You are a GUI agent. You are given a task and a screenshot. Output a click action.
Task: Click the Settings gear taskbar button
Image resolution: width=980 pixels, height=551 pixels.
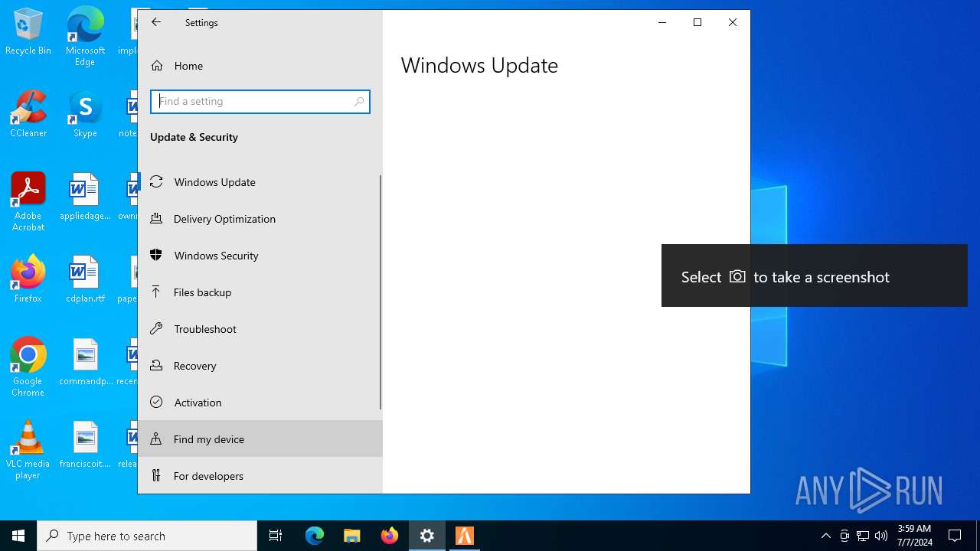coord(427,536)
